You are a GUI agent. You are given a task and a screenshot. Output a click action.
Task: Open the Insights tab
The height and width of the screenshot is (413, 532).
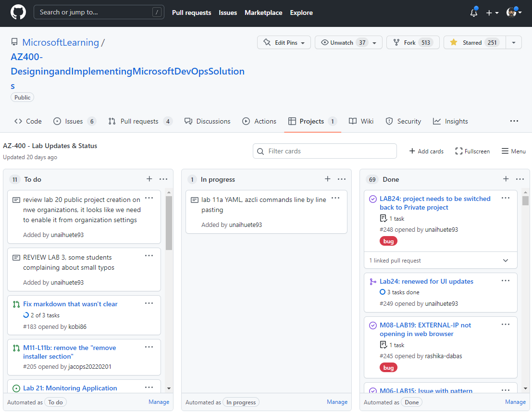point(450,121)
